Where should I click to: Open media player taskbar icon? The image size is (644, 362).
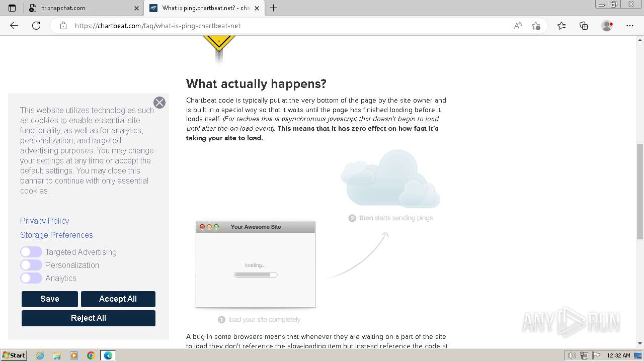[74, 355]
